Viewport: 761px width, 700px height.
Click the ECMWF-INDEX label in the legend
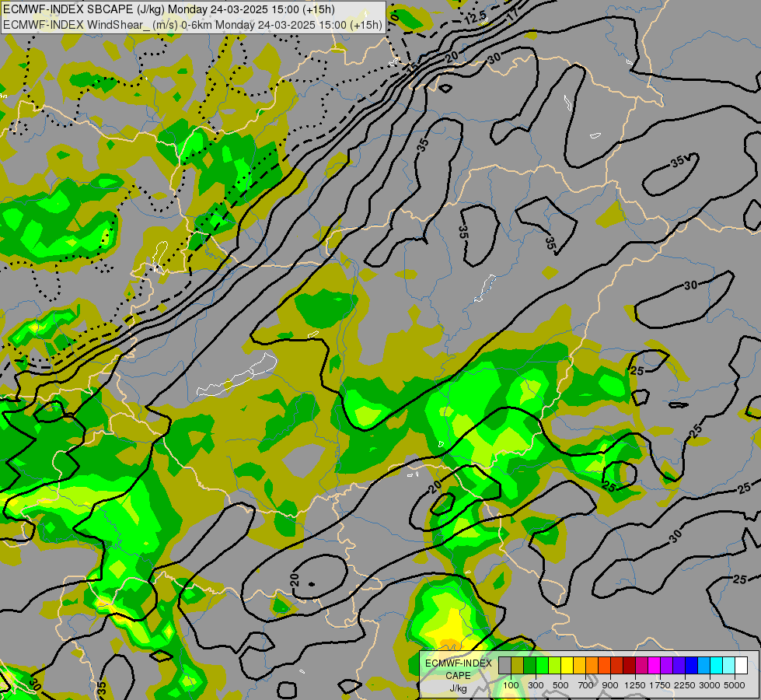459,663
